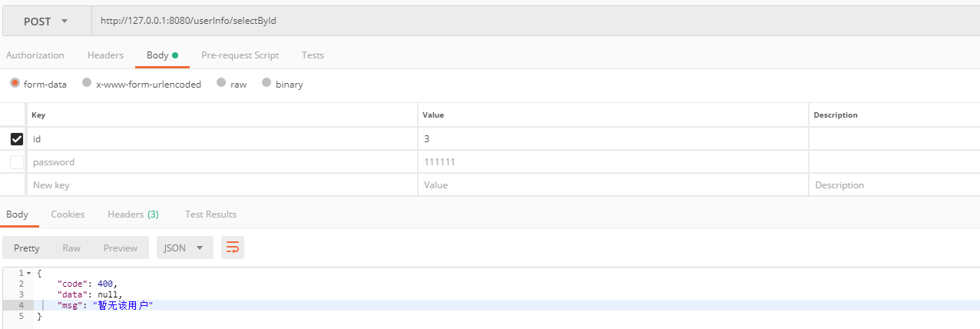Open the Pre-request Script tab

coord(240,55)
